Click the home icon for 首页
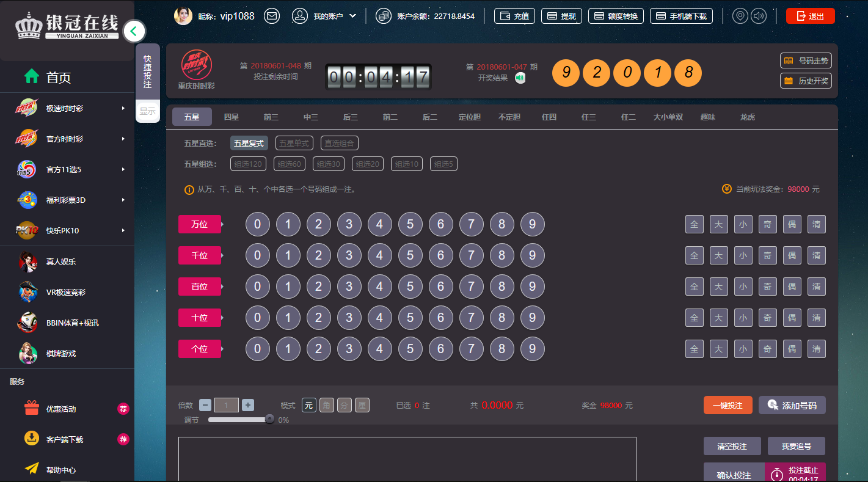Image resolution: width=868 pixels, height=482 pixels. (32, 76)
